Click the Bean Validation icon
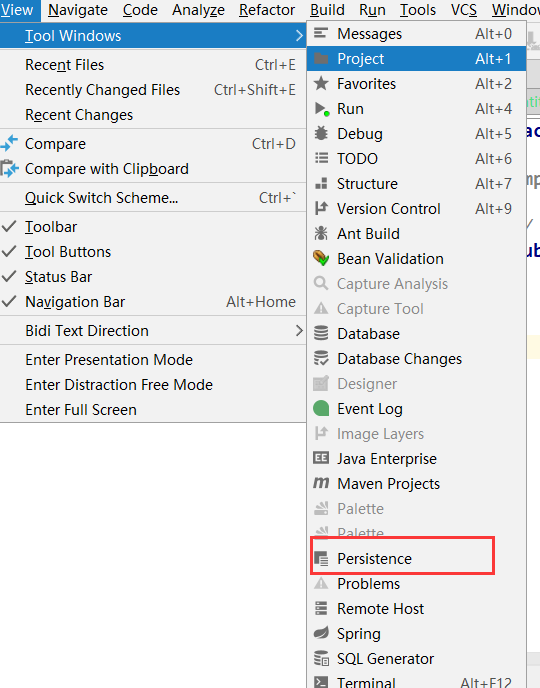 click(x=321, y=258)
